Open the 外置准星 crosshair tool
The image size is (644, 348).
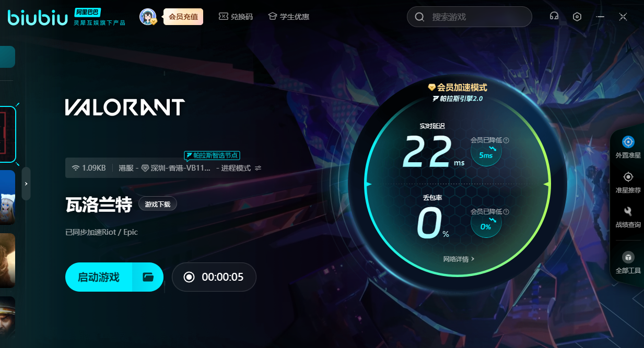pos(628,147)
